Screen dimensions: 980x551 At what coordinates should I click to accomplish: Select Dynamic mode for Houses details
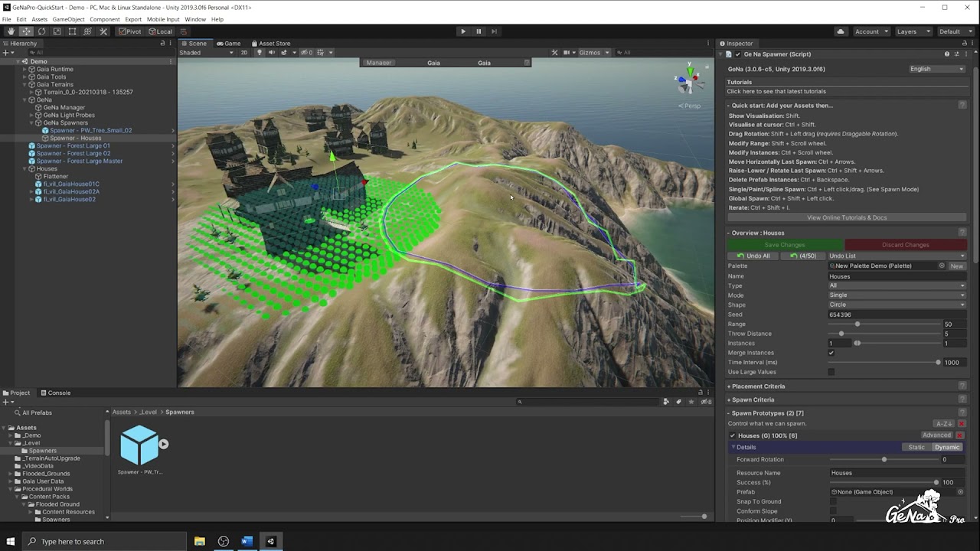click(x=947, y=447)
